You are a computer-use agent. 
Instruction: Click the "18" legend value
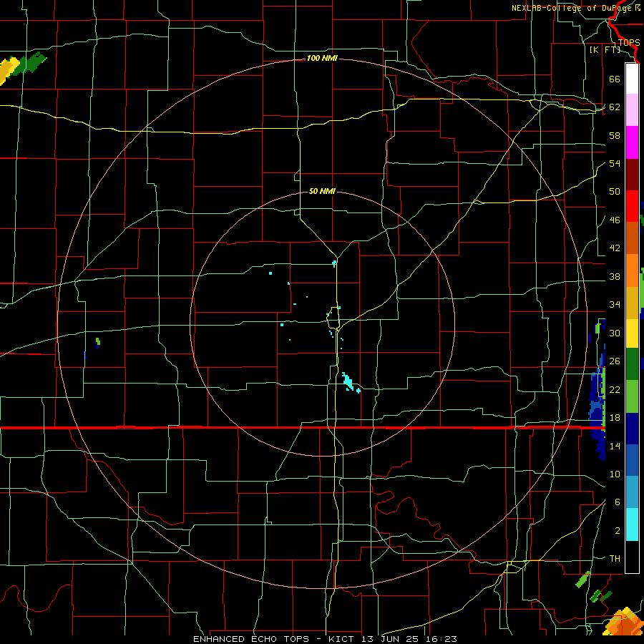coord(615,418)
